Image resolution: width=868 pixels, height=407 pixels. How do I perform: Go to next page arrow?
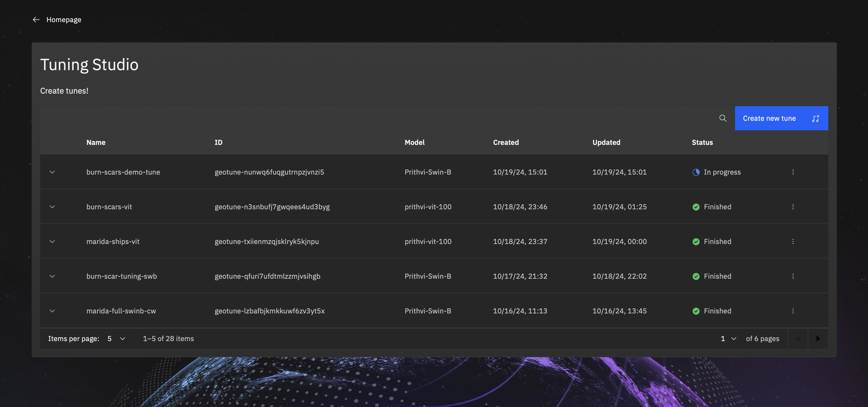click(x=818, y=339)
